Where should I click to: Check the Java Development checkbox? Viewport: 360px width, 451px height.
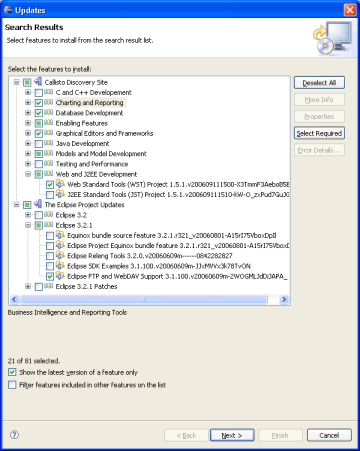click(39, 144)
